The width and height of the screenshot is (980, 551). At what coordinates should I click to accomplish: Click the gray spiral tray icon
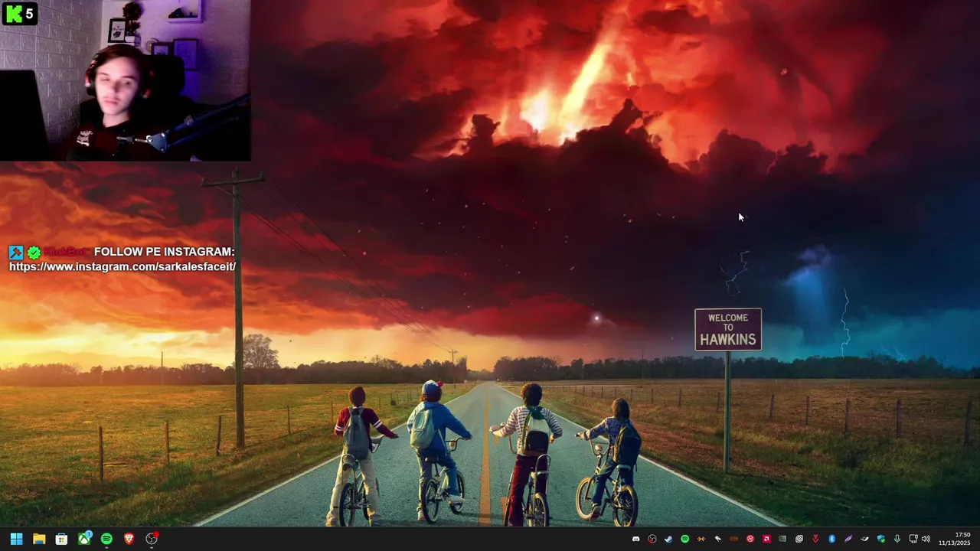(799, 539)
